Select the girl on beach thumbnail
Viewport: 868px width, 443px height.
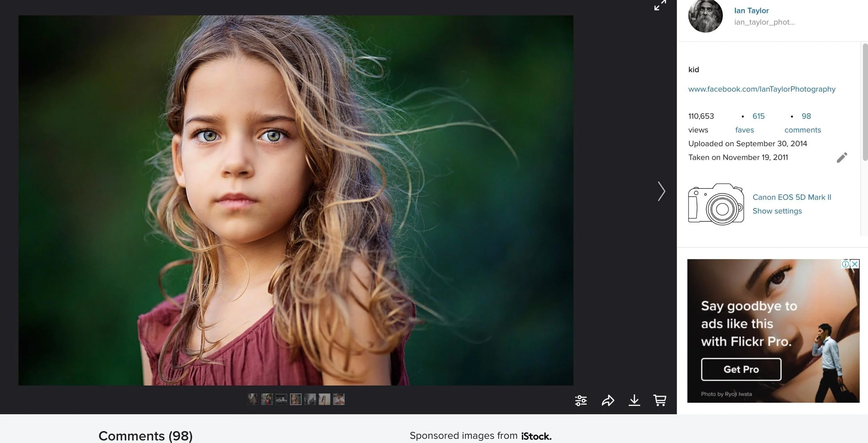click(x=324, y=399)
